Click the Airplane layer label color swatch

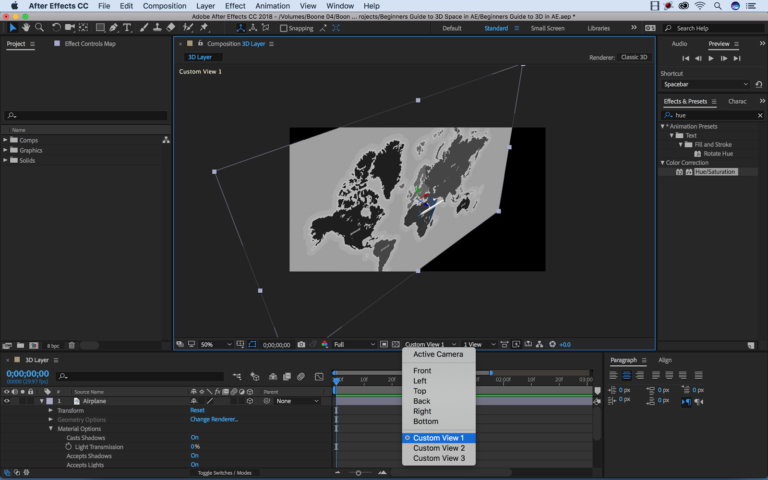pos(49,401)
